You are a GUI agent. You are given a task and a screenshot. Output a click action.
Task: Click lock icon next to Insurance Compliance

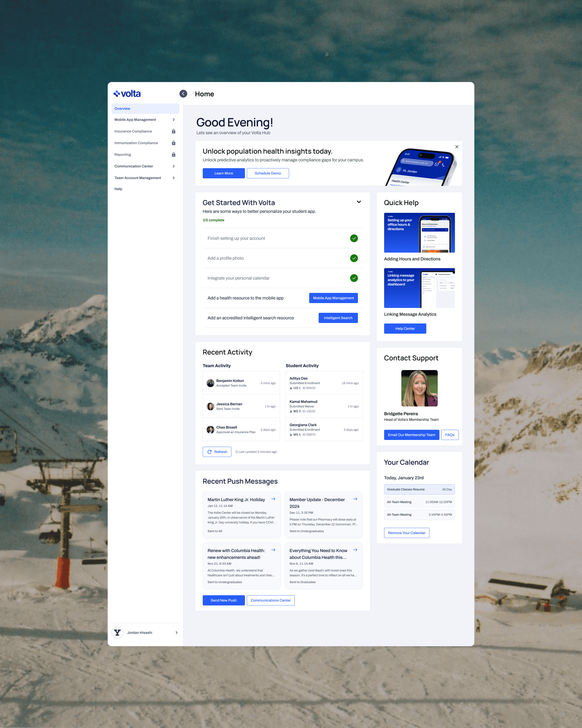click(173, 131)
